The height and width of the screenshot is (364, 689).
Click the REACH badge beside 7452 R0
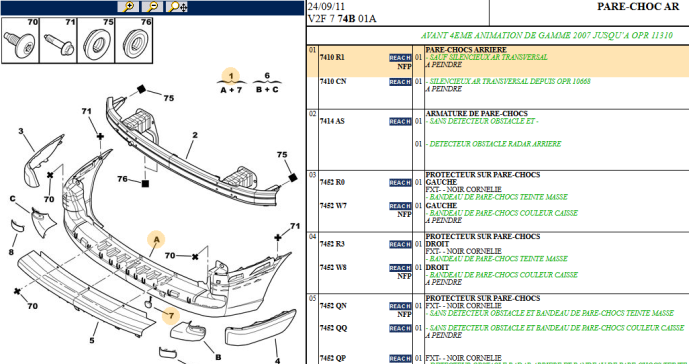tap(400, 183)
